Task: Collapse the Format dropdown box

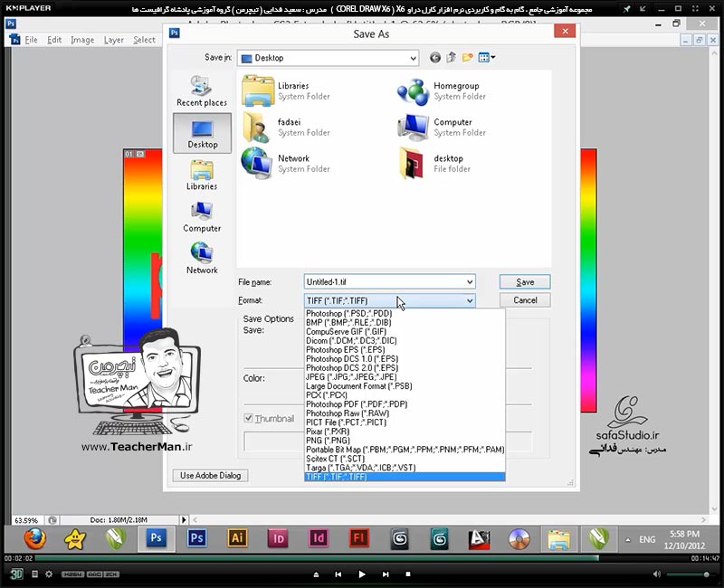Action: [x=470, y=300]
